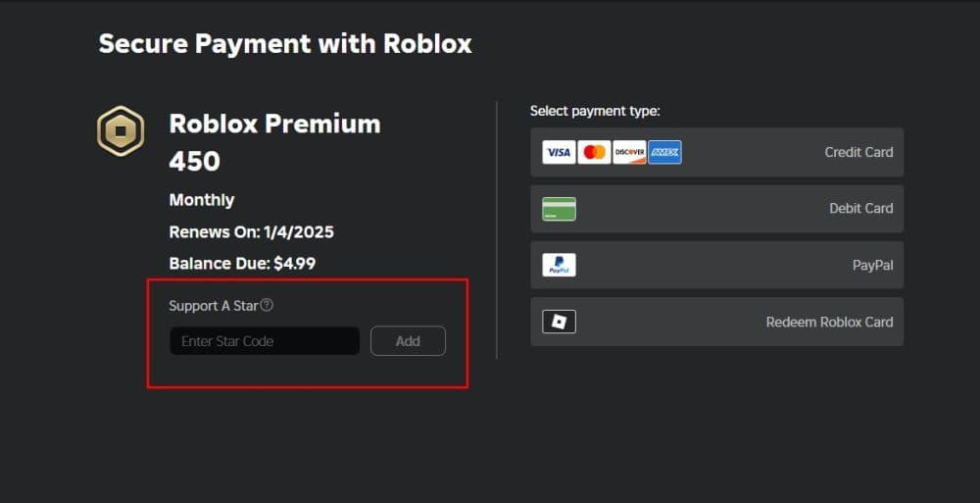Open the Support A Star help tooltip icon
The height and width of the screenshot is (503, 980).
[267, 305]
